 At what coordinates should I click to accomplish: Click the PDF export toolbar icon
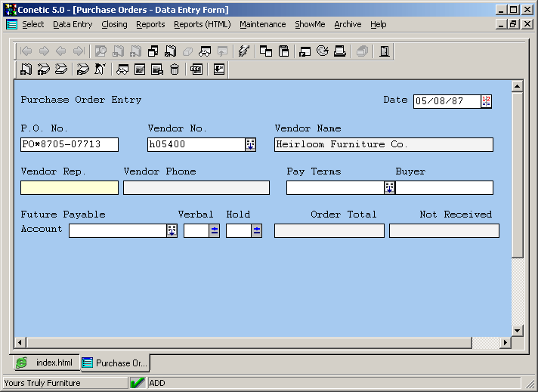pos(196,69)
